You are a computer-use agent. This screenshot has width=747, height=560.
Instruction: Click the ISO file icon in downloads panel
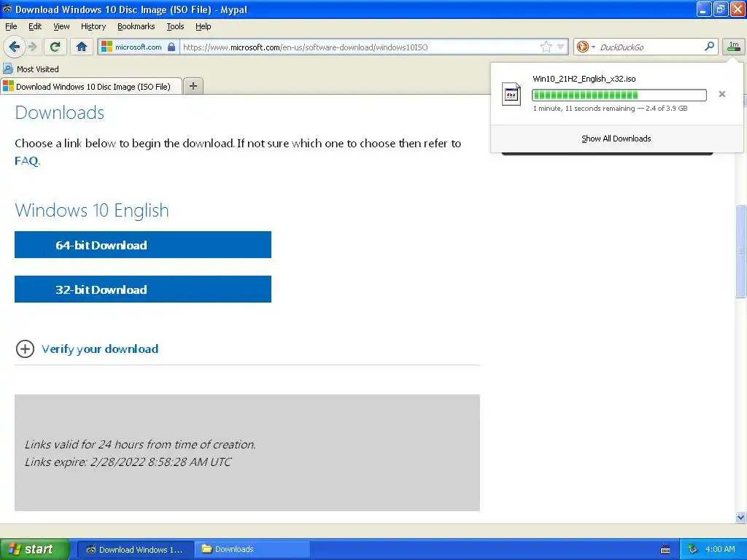tap(511, 94)
